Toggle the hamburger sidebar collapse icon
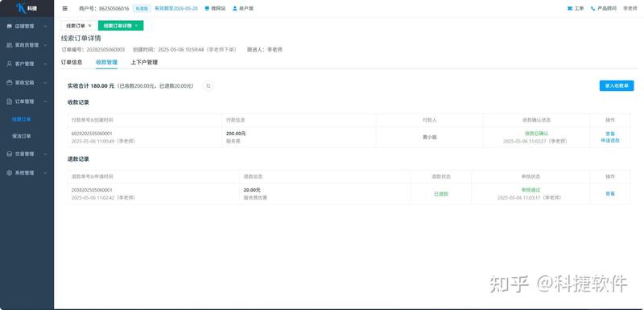The height and width of the screenshot is (310, 644). (65, 8)
